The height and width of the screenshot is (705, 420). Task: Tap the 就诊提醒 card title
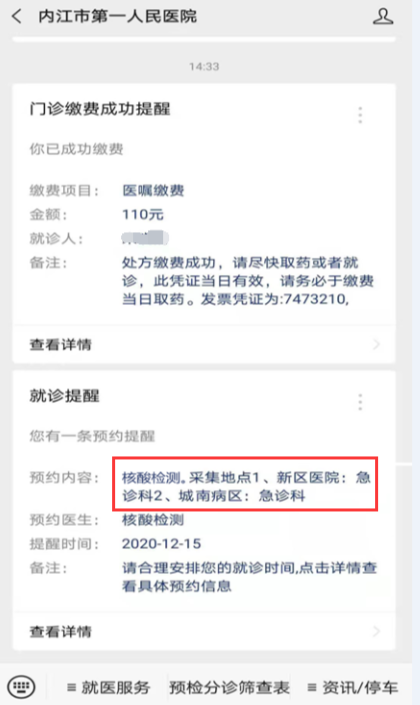pyautogui.click(x=64, y=396)
